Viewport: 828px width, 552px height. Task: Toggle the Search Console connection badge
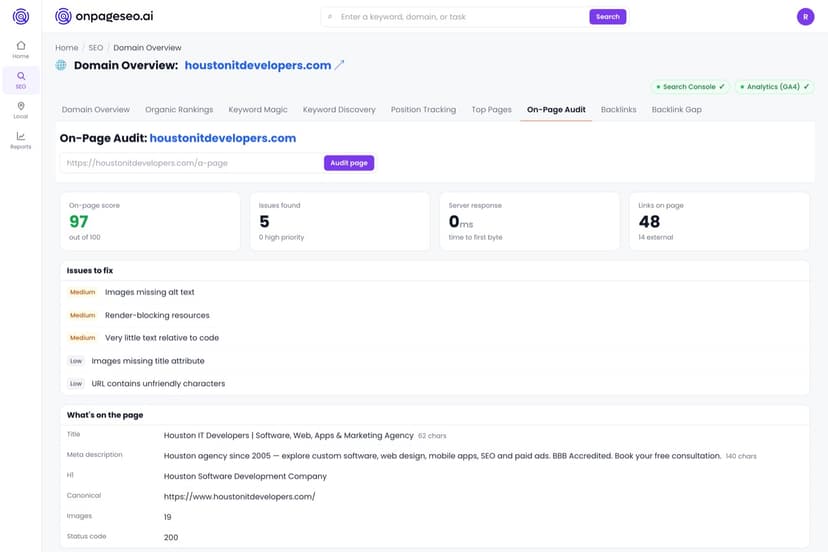click(690, 87)
